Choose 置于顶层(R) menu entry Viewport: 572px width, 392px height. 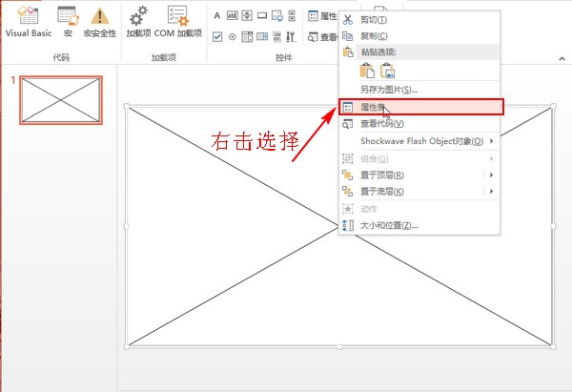click(x=412, y=175)
